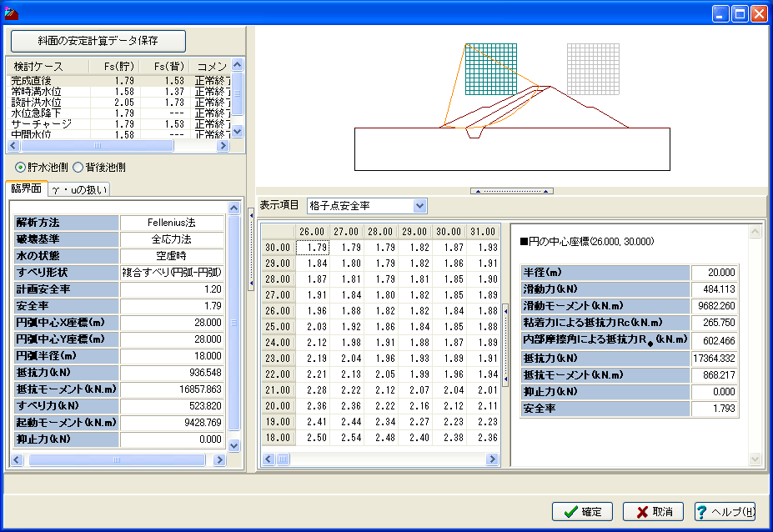
Task: Click the Fs(貯) column header
Action: (x=114, y=67)
